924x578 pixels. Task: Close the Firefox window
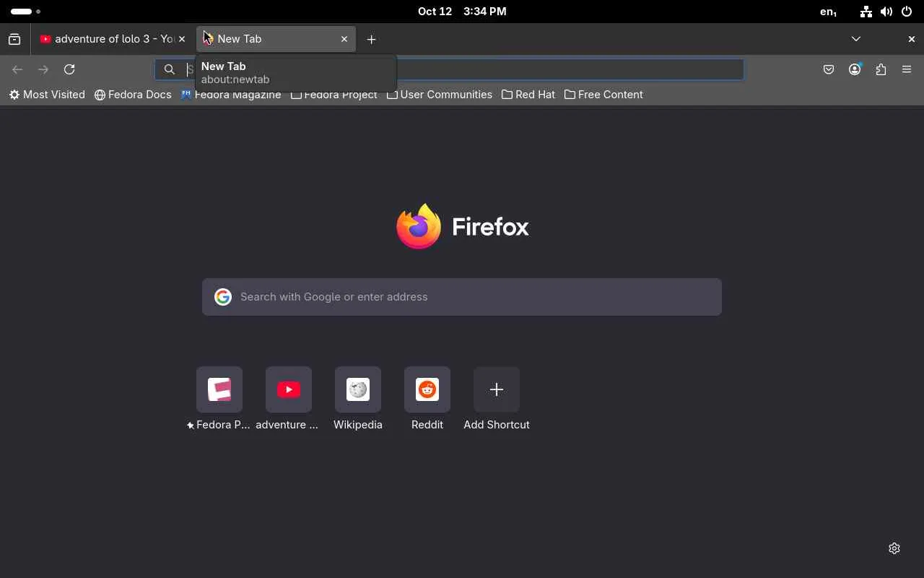coord(911,39)
